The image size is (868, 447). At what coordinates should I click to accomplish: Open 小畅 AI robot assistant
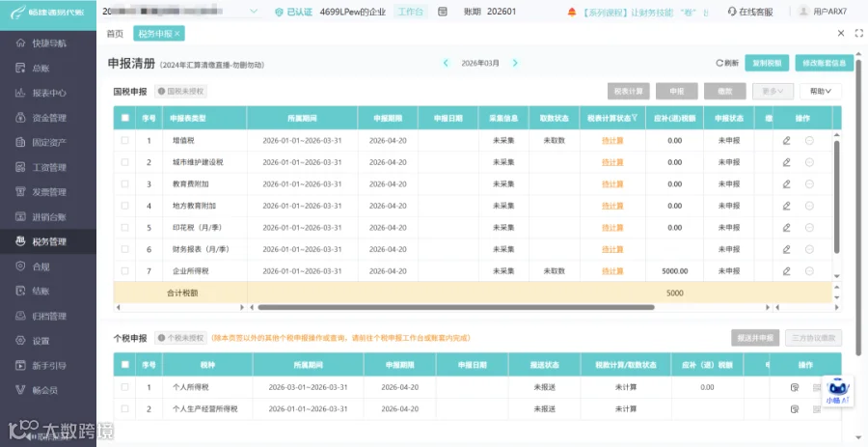[838, 390]
